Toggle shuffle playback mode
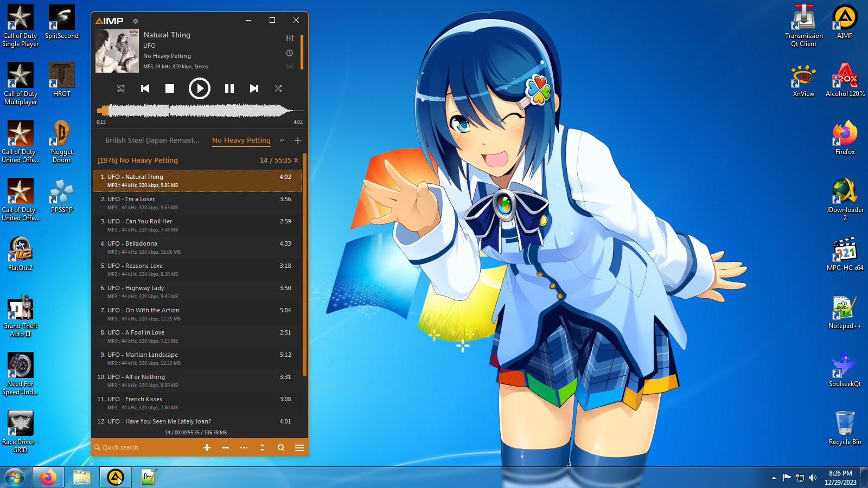This screenshot has height=488, width=868. [x=278, y=88]
